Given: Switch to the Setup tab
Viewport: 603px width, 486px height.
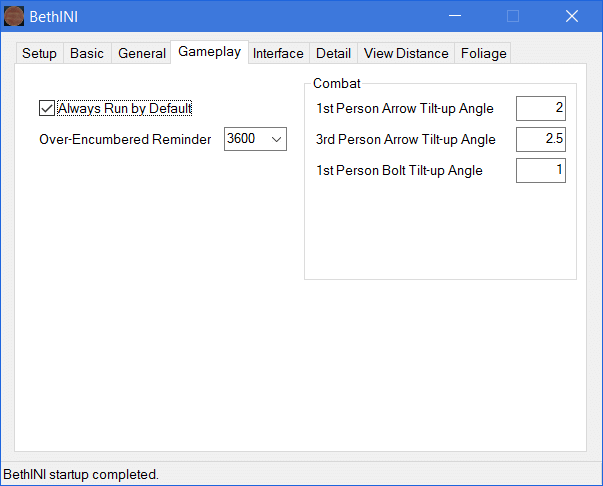Looking at the screenshot, I should coord(39,54).
